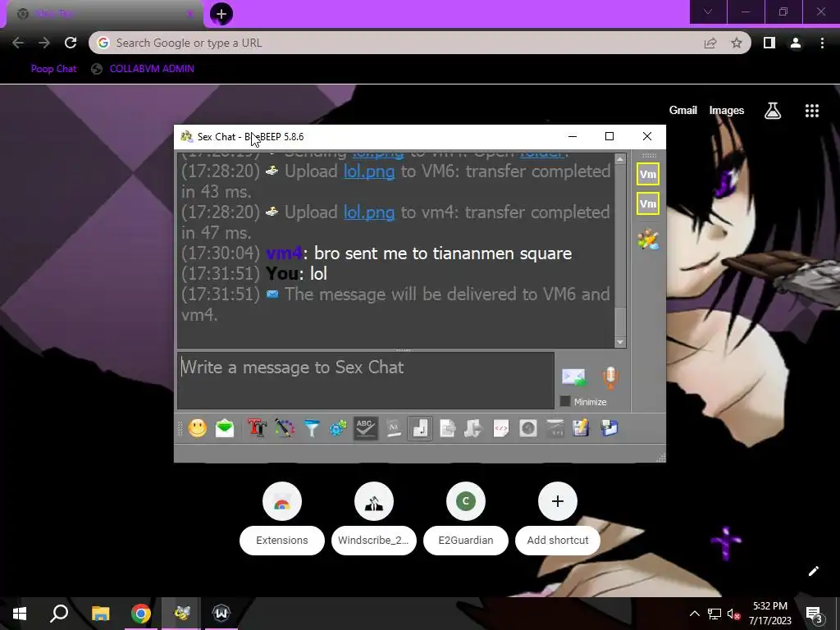The height and width of the screenshot is (630, 840).
Task: Open the network tray icon
Action: pos(714,614)
